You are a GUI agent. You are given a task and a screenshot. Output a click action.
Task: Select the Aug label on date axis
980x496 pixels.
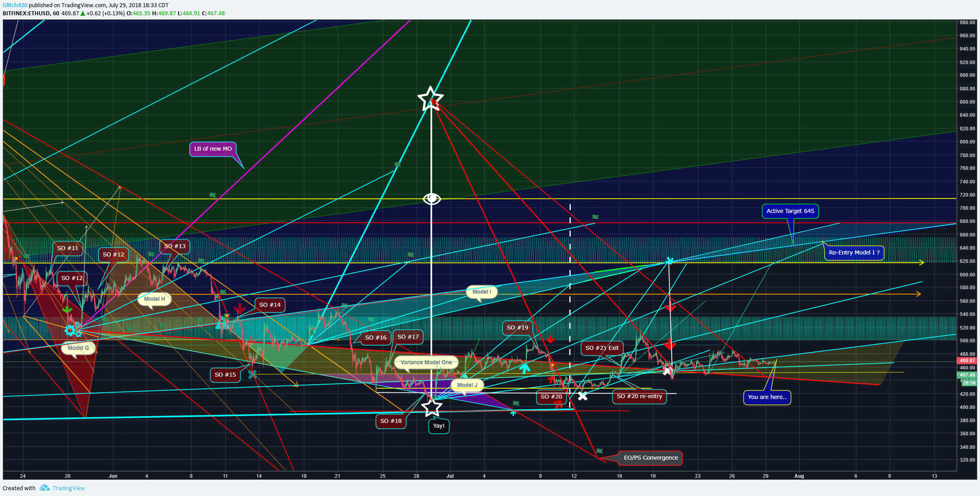pyautogui.click(x=799, y=476)
